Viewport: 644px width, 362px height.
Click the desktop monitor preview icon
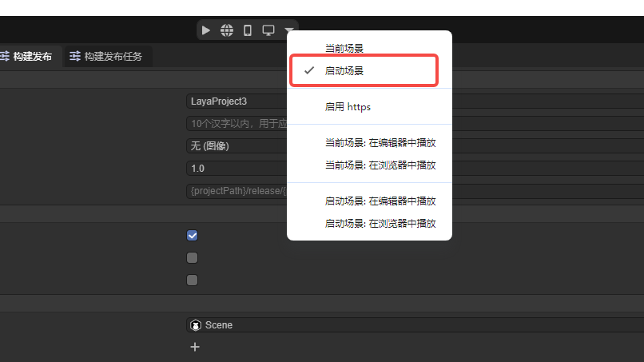pyautogui.click(x=268, y=30)
